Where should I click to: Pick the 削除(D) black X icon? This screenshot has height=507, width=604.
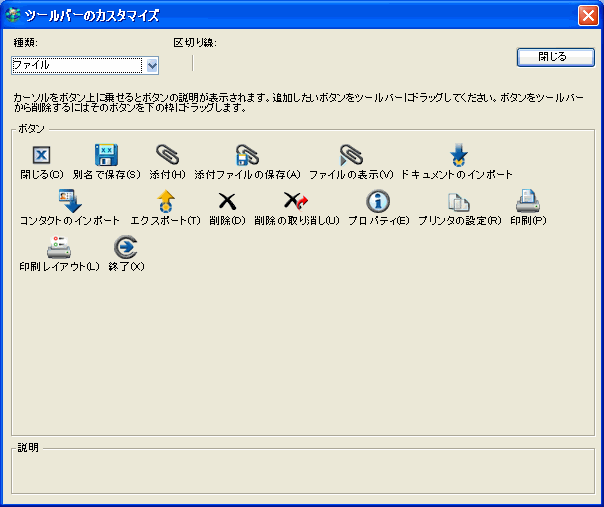pos(227,201)
